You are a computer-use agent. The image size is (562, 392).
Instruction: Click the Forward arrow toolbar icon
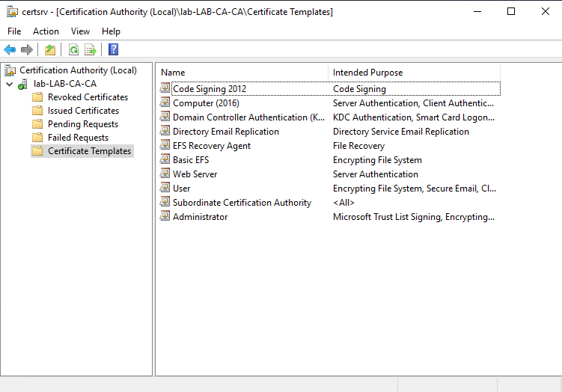pos(27,50)
